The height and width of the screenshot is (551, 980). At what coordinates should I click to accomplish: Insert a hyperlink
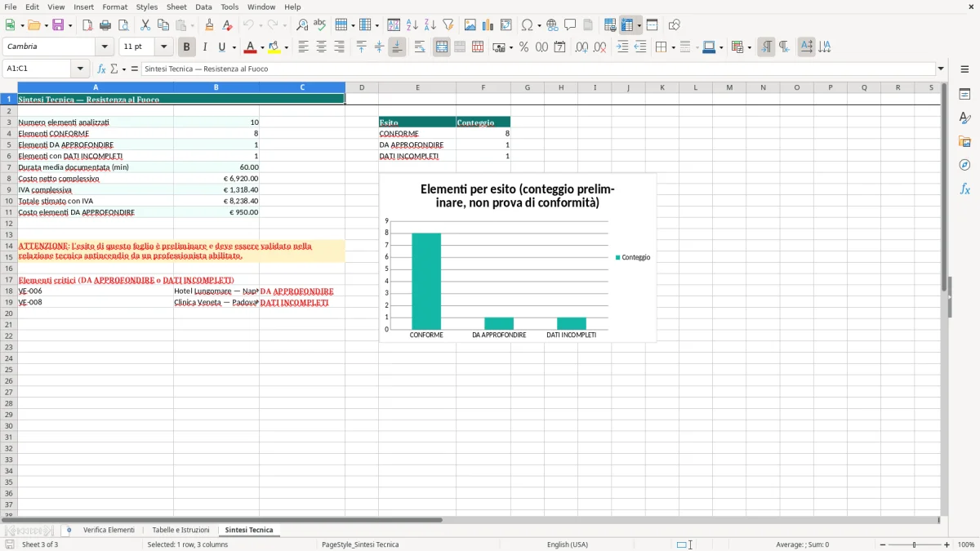point(552,25)
